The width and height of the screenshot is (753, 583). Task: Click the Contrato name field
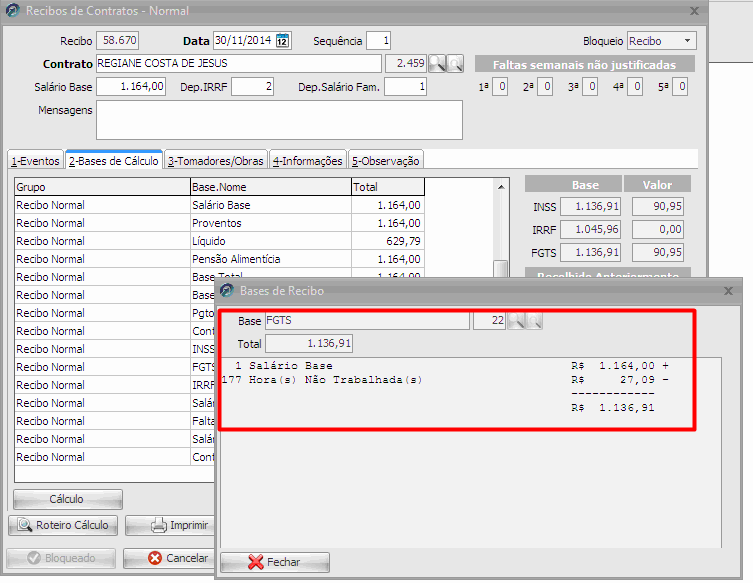click(x=239, y=63)
